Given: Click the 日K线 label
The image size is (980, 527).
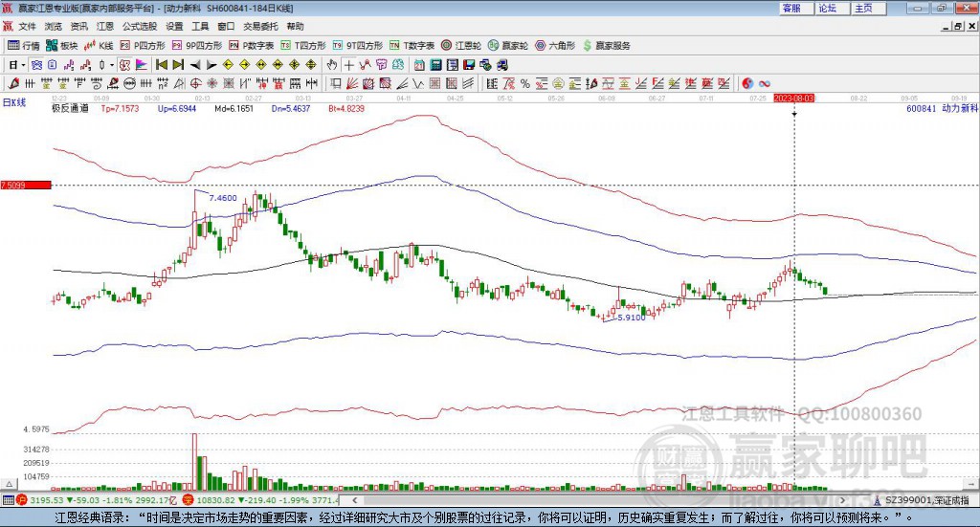Looking at the screenshot, I should (x=14, y=102).
